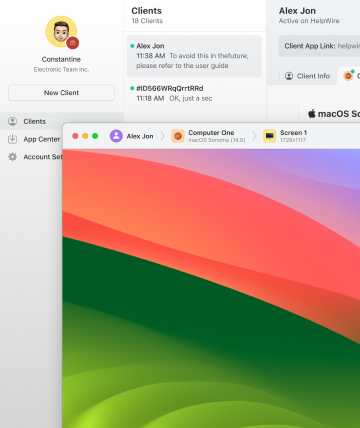Close the remote session window
The image size is (360, 428).
pyautogui.click(x=75, y=136)
